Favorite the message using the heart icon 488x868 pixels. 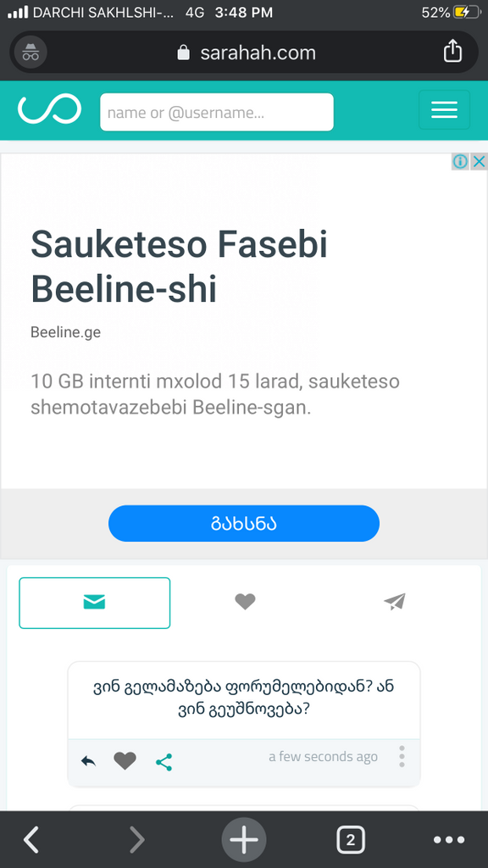click(x=125, y=761)
